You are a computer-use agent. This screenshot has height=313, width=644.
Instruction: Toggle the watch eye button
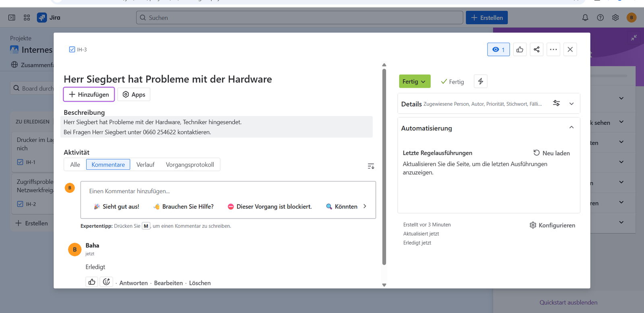[498, 49]
